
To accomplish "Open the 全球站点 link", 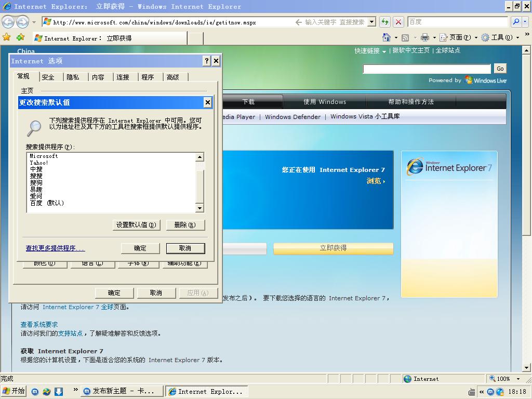I will point(448,50).
